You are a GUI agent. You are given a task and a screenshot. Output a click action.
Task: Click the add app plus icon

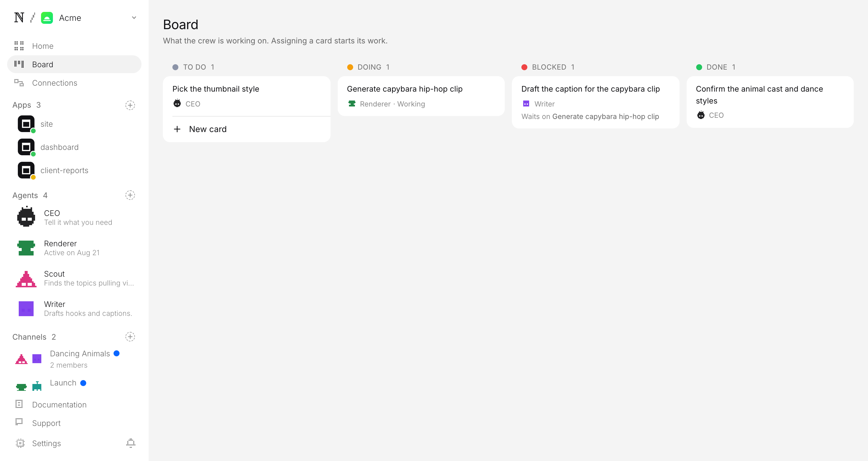pyautogui.click(x=130, y=105)
